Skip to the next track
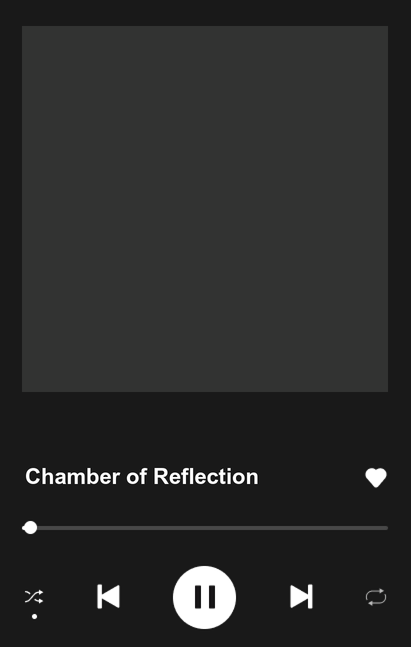Image resolution: width=411 pixels, height=647 pixels. coord(301,597)
